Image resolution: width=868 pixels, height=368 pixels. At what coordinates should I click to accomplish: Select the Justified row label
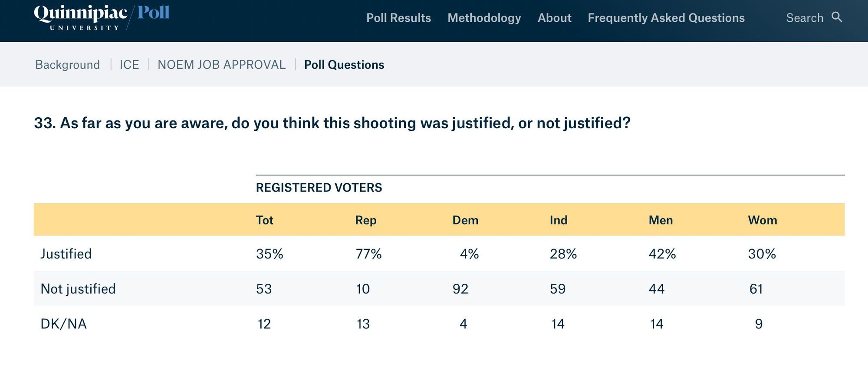click(x=66, y=254)
